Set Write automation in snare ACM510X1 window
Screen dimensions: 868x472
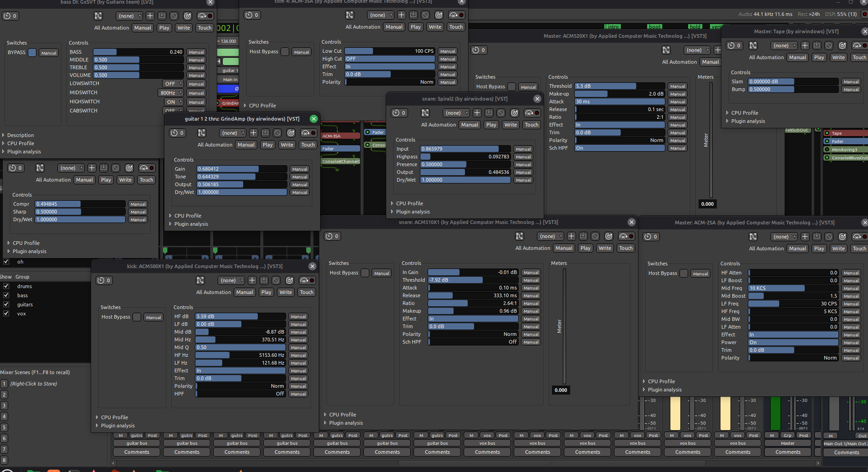click(605, 248)
